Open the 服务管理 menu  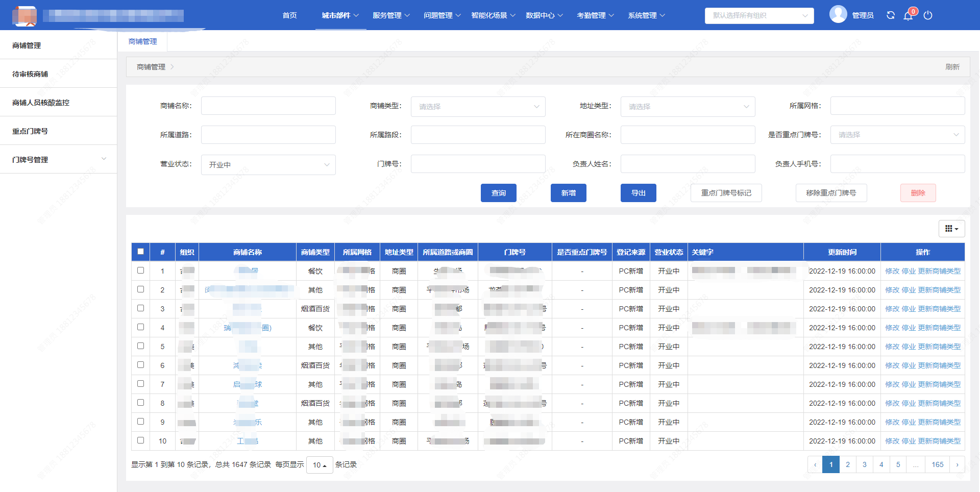[391, 15]
